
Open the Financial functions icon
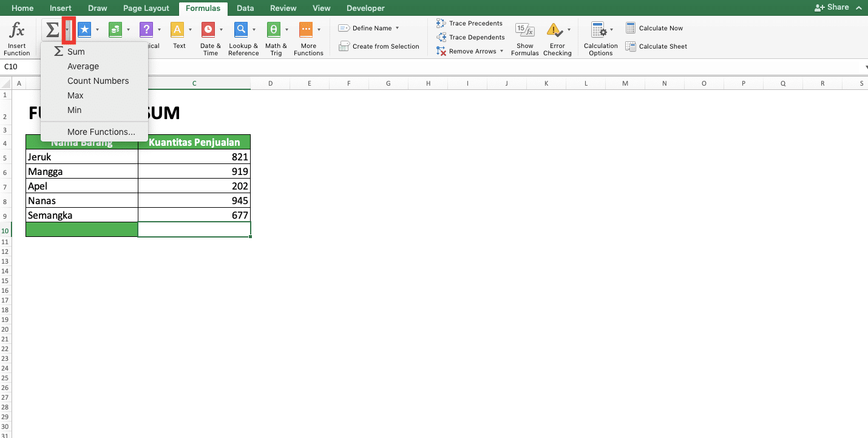[x=115, y=29]
